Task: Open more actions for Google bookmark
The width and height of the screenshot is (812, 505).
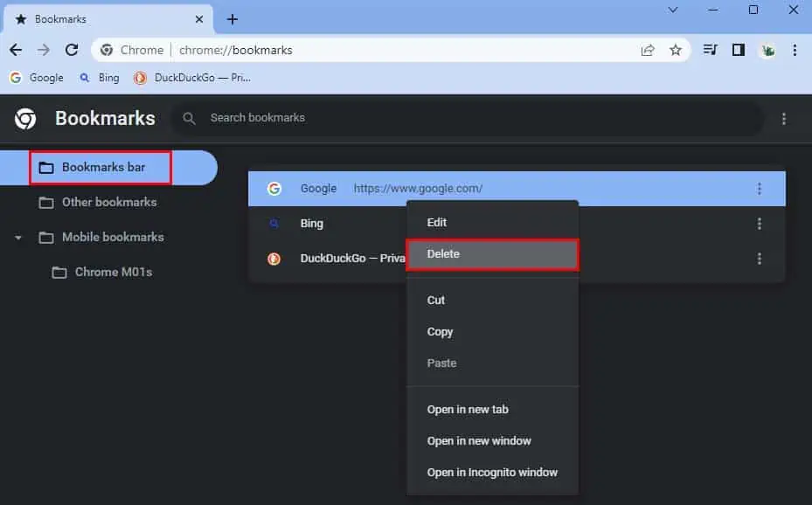Action: point(760,189)
